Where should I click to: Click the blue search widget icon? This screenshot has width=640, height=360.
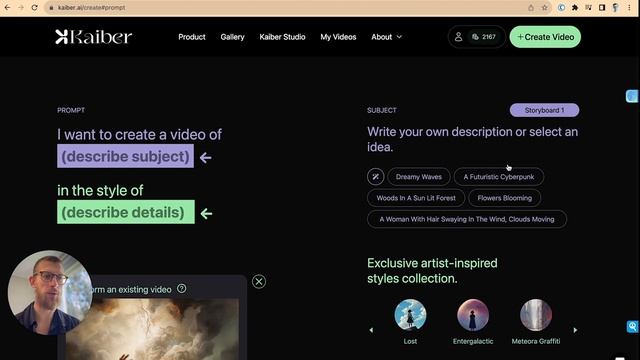632,327
